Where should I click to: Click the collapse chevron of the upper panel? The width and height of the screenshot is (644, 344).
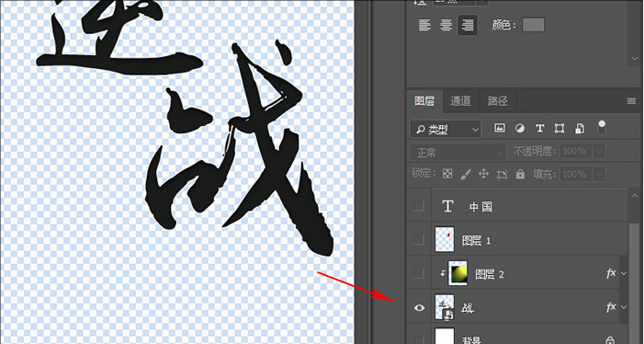pyautogui.click(x=635, y=59)
